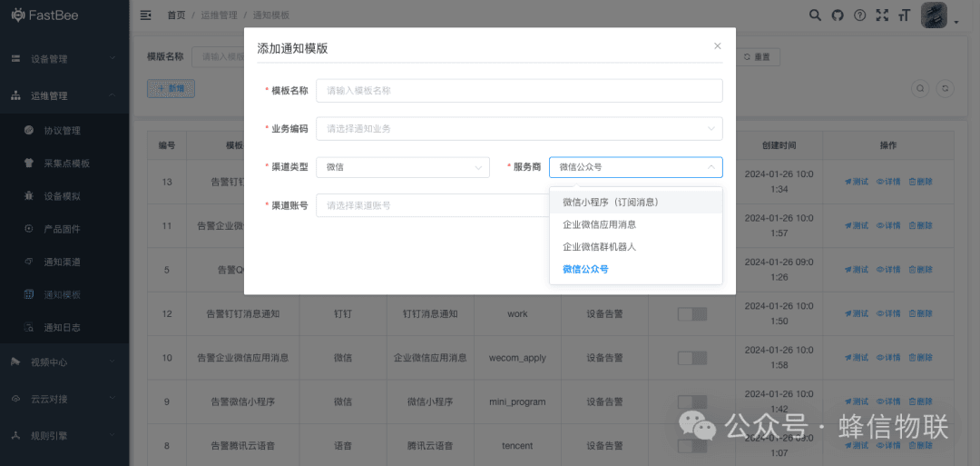Click 详情 in row 8

click(x=888, y=445)
